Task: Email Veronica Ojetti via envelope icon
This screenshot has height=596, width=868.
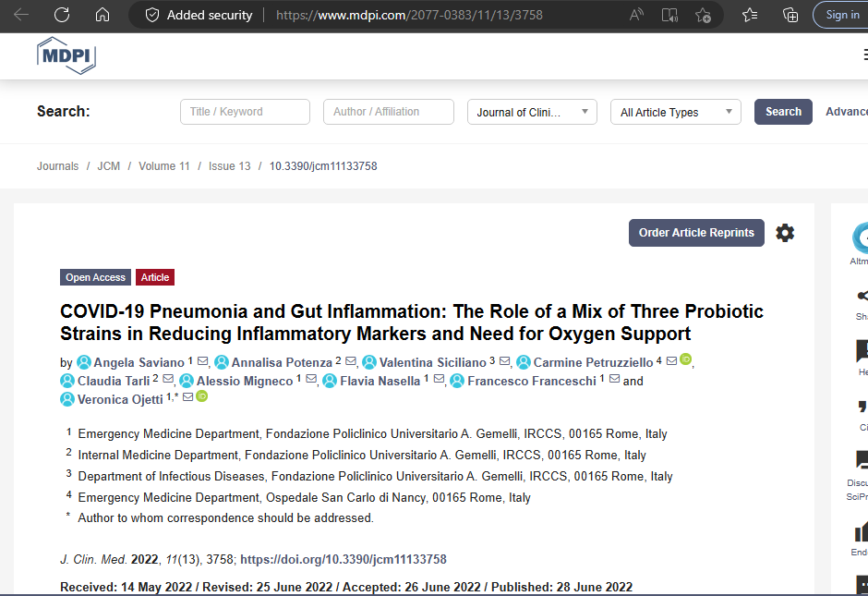Action: (187, 397)
